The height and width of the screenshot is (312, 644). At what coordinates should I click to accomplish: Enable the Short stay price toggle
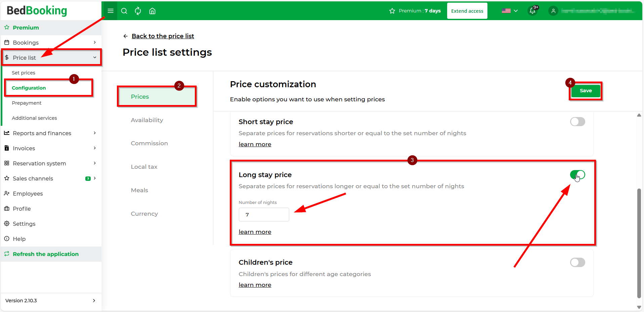pos(577,121)
